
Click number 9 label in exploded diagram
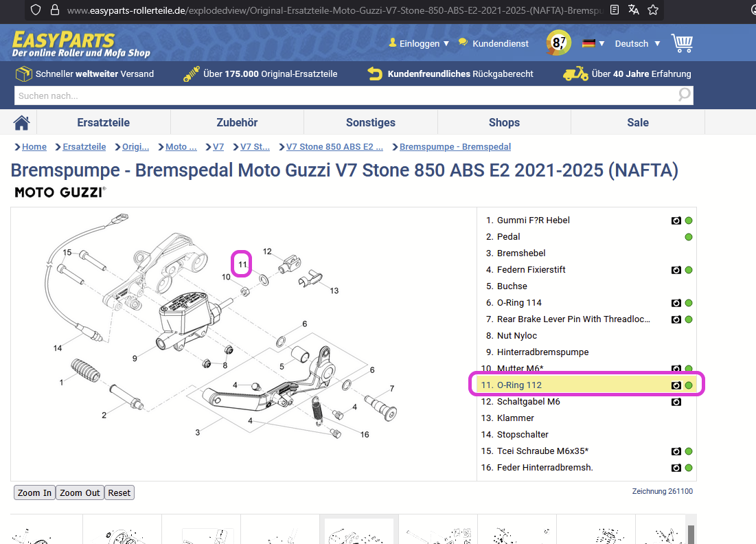pyautogui.click(x=135, y=359)
